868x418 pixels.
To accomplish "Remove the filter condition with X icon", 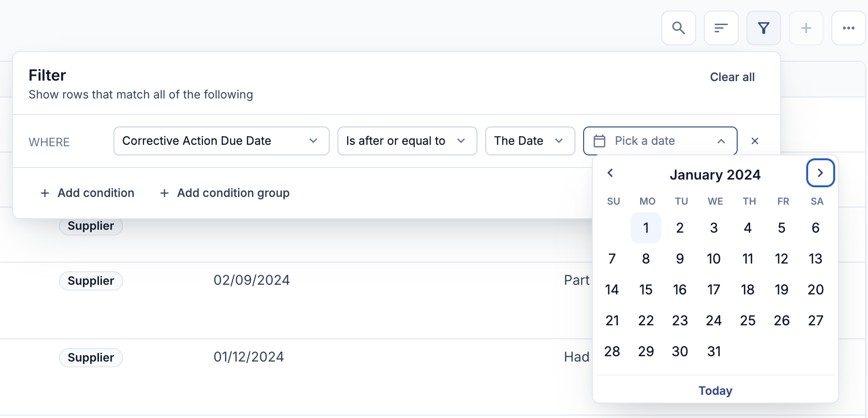I will [755, 141].
